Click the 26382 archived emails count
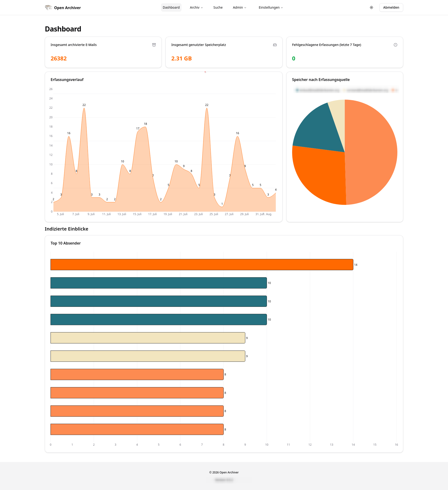Image resolution: width=448 pixels, height=490 pixels. click(x=59, y=59)
